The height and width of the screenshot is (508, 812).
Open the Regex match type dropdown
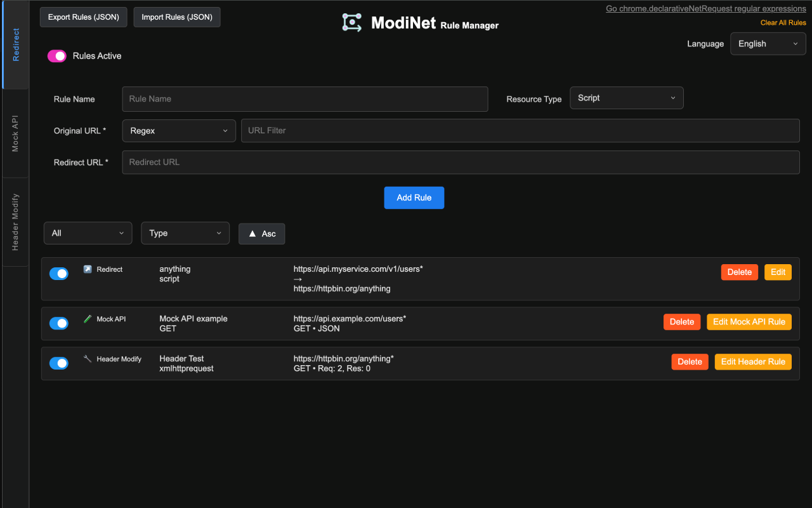178,131
